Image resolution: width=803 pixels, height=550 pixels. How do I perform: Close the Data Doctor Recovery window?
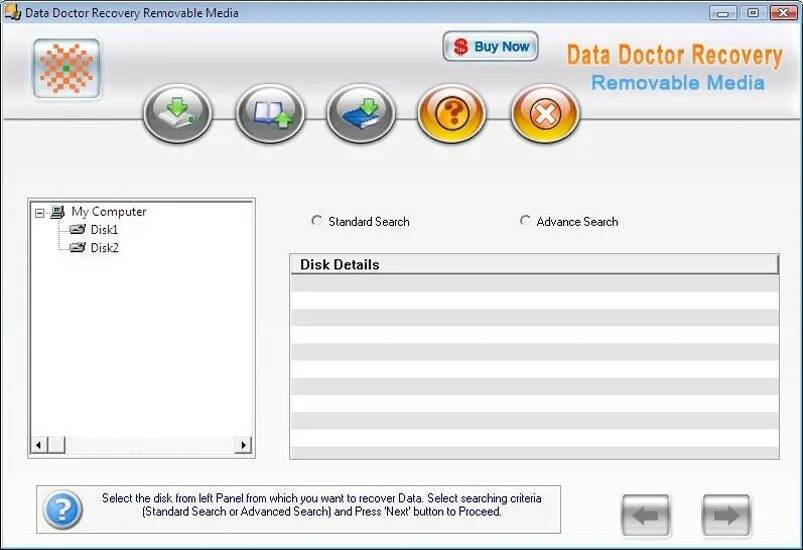tap(784, 13)
